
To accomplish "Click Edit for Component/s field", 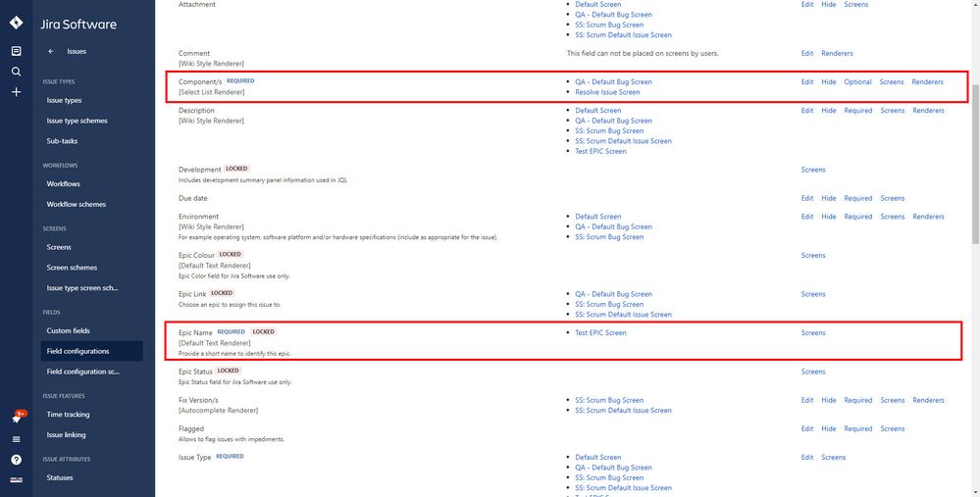I will (807, 81).
